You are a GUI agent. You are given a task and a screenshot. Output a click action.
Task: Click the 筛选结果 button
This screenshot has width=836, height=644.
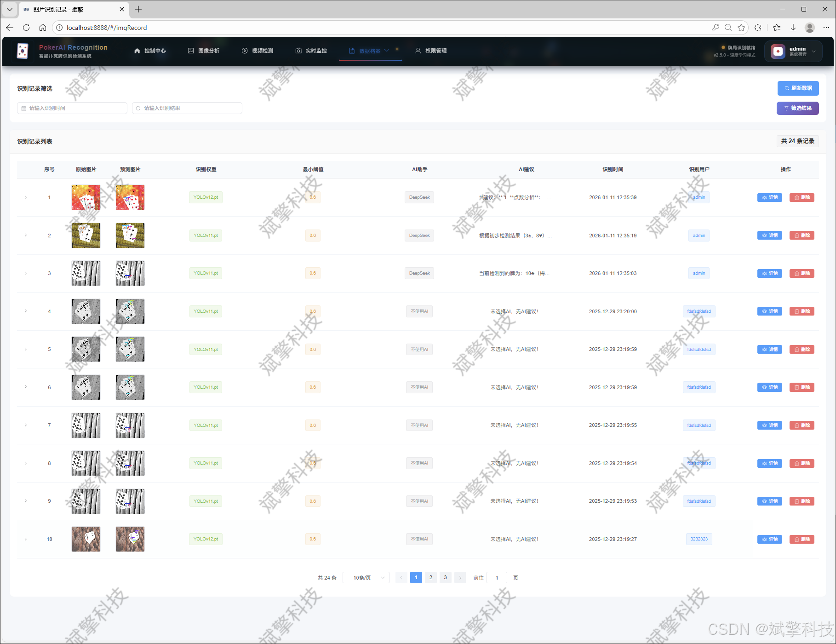pos(798,108)
